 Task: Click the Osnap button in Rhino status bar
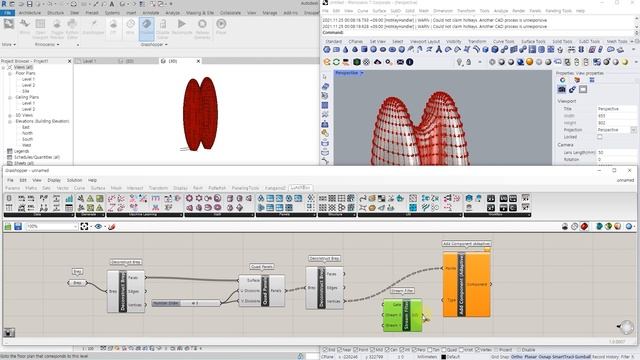(544, 357)
